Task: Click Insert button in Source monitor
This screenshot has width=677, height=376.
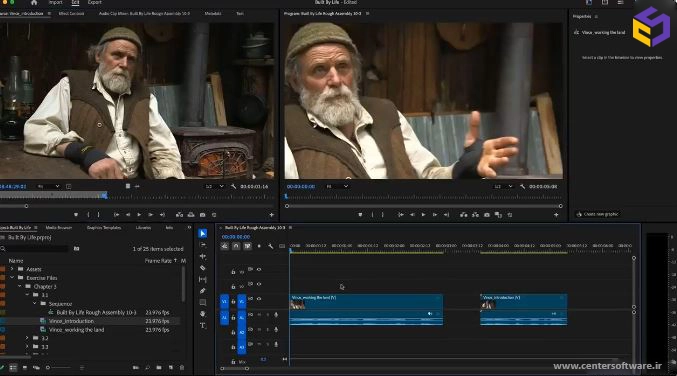Action: click(x=179, y=215)
